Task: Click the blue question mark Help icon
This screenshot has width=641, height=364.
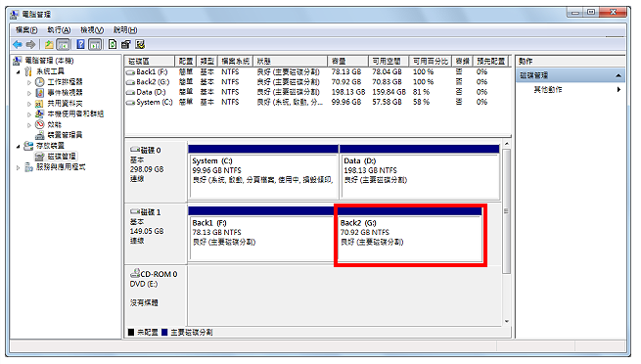Action: (81, 45)
